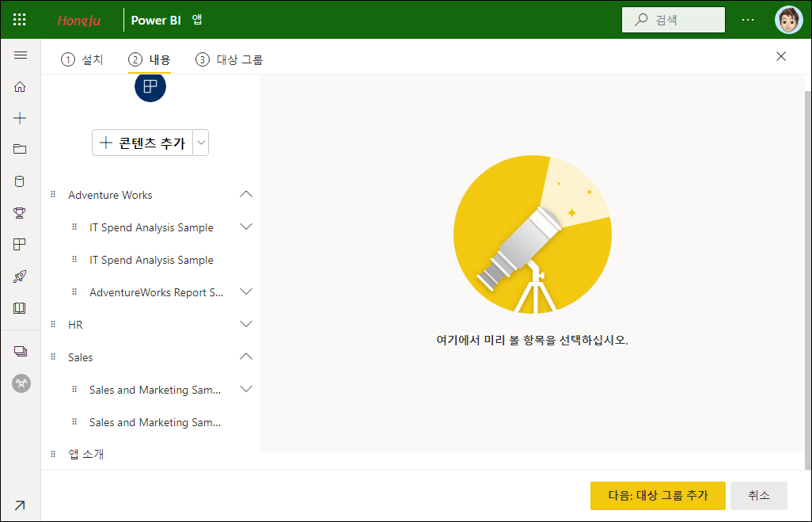
Task: Click drag handle next to HR
Action: click(x=53, y=324)
